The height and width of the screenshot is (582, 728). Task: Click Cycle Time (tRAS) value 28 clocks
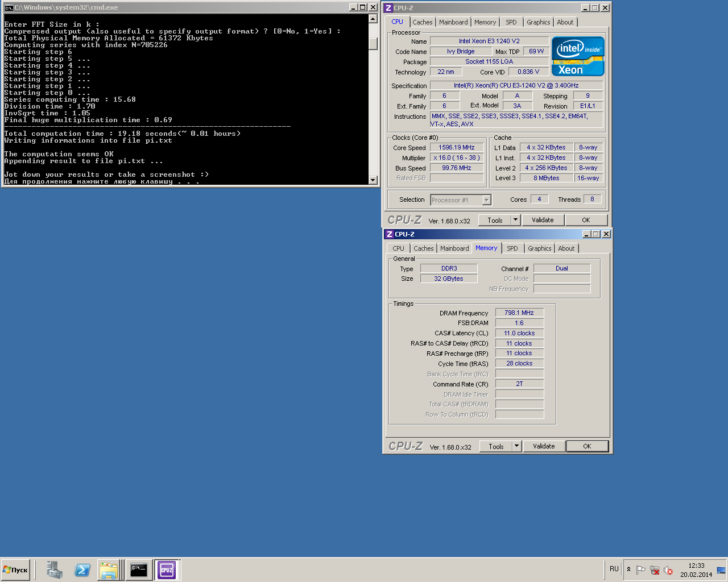click(x=519, y=363)
